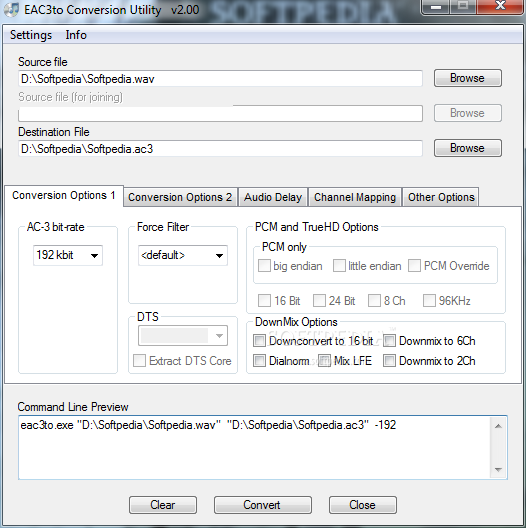This screenshot has width=526, height=528.
Task: Click the Destination File path field
Action: point(220,149)
